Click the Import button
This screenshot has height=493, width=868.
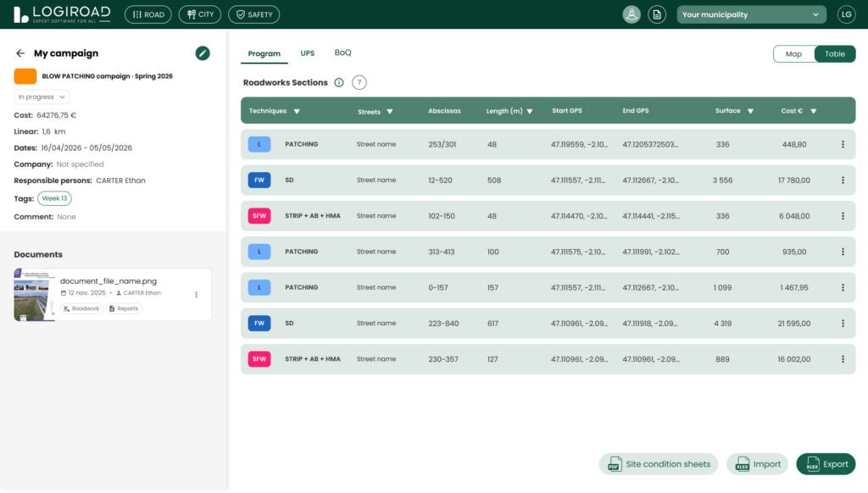click(757, 464)
